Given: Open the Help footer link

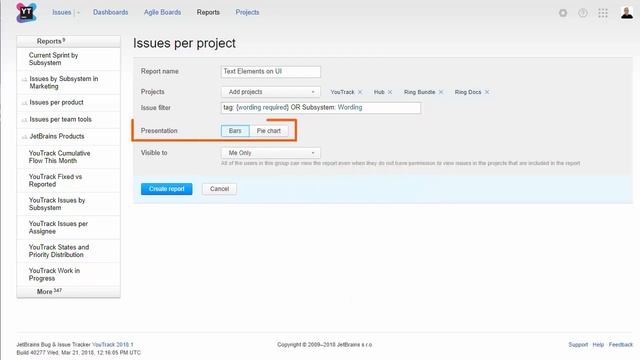Looking at the screenshot, I should (x=598, y=345).
